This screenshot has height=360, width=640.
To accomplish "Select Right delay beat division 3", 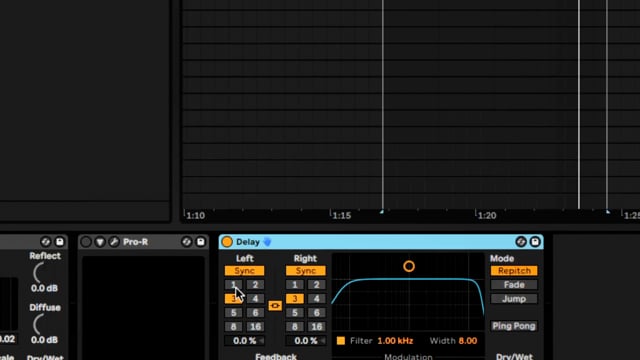I will (295, 299).
